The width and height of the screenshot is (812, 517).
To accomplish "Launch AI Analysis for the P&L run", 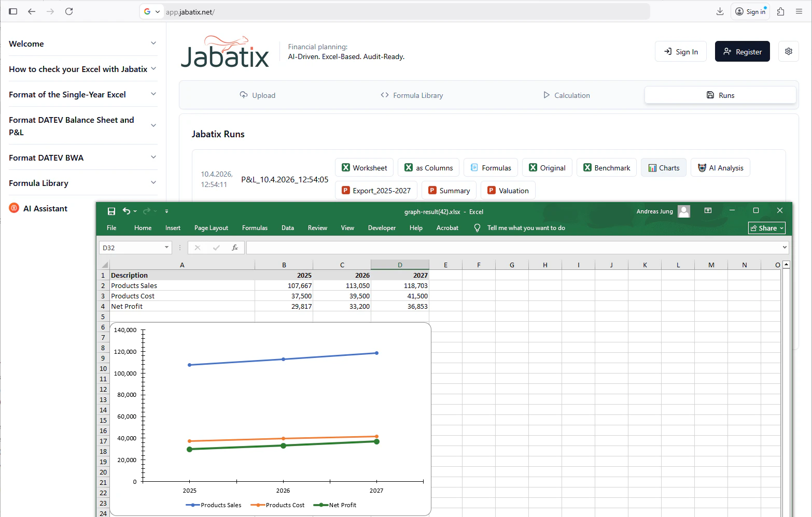I will [x=720, y=167].
